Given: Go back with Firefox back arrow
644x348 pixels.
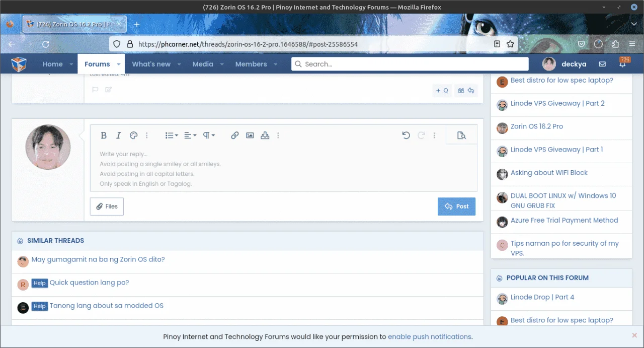Looking at the screenshot, I should (12, 44).
